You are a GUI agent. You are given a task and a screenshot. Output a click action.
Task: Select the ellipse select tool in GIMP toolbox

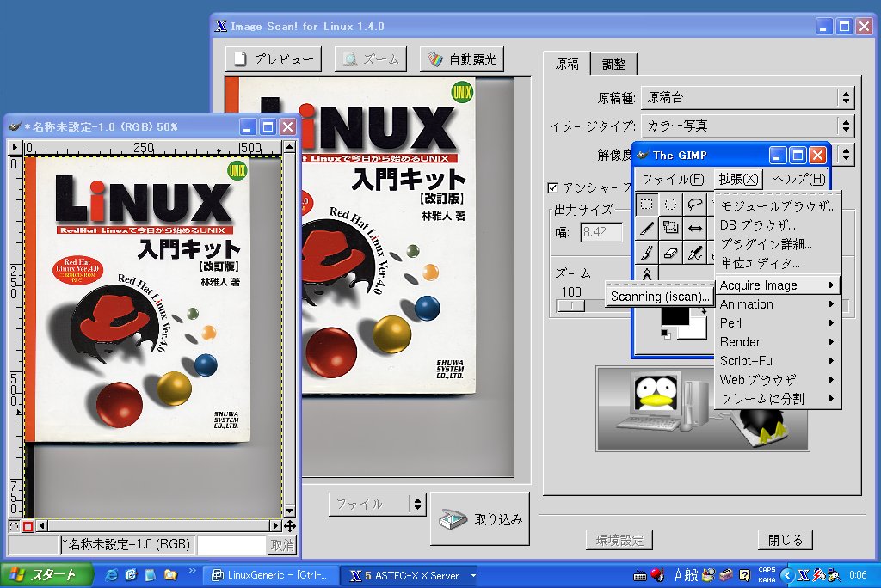671,204
